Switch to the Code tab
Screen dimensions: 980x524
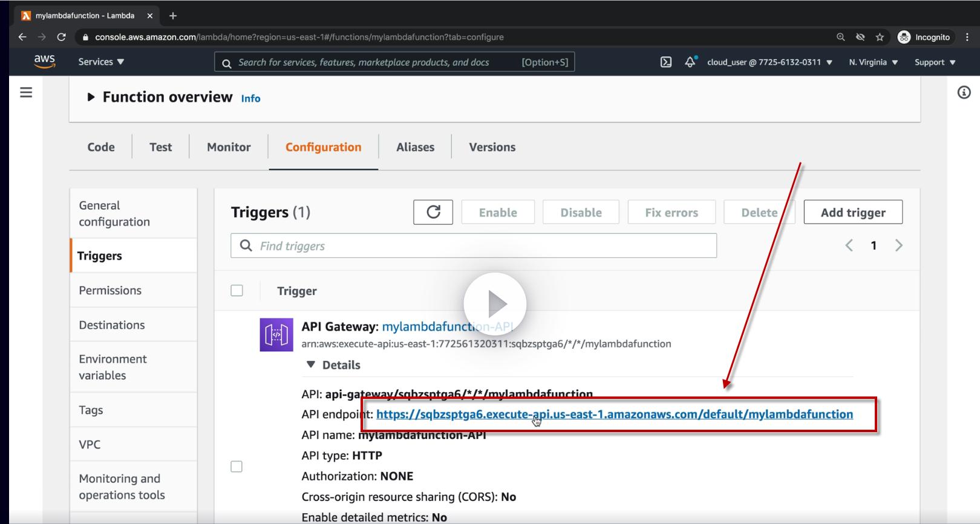point(101,147)
